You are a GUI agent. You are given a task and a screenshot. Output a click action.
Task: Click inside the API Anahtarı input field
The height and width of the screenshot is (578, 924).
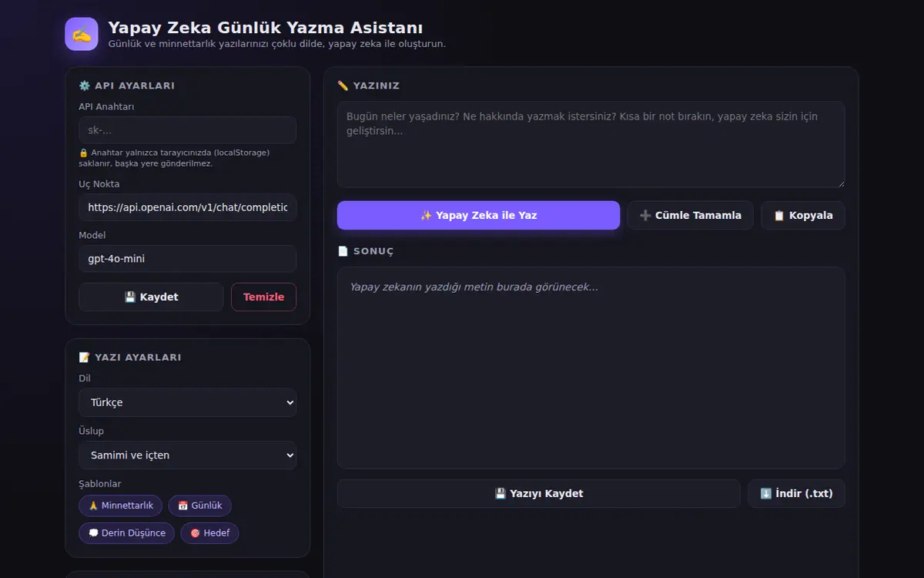pos(187,130)
